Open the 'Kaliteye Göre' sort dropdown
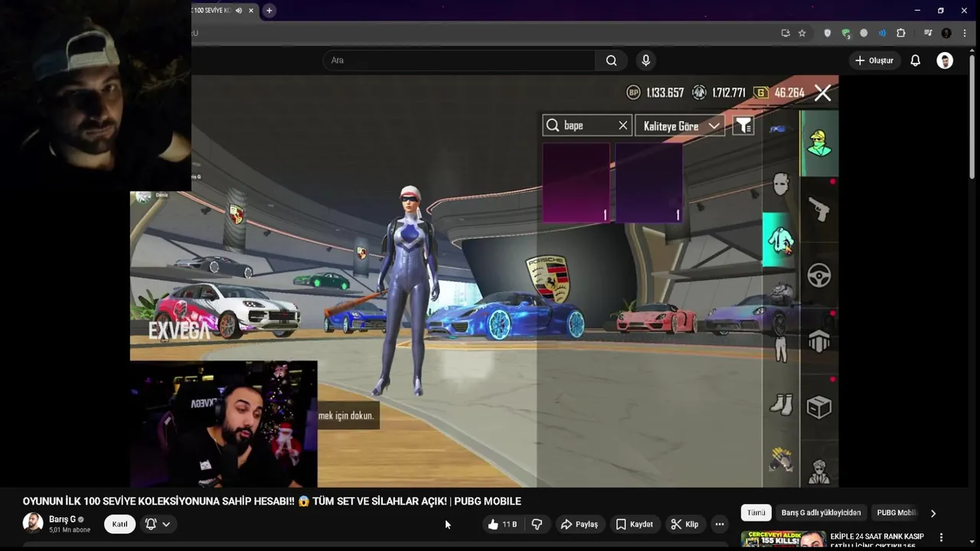Image resolution: width=980 pixels, height=551 pixels. point(680,126)
